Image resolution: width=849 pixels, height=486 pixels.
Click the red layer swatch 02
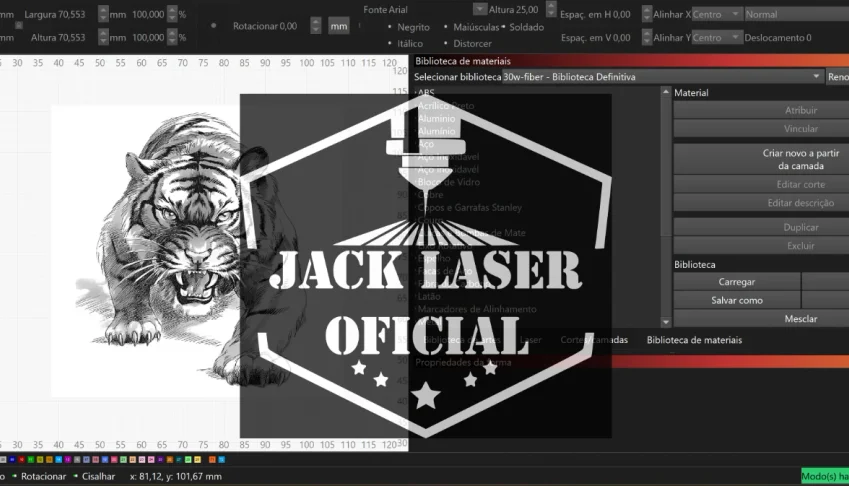22,459
